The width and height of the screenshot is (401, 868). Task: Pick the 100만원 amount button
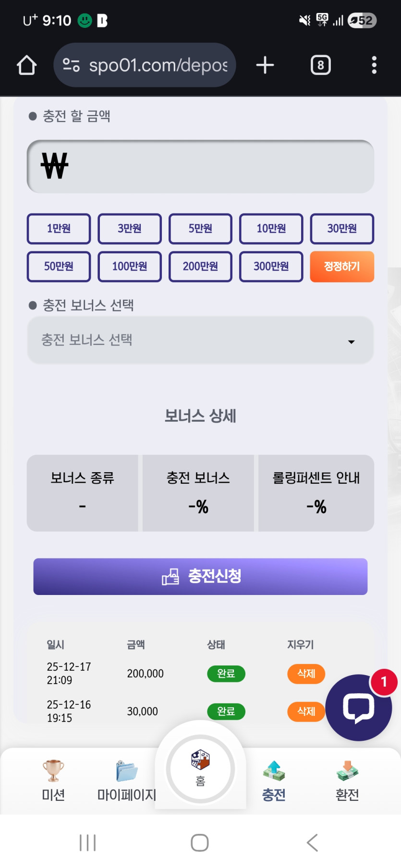click(x=130, y=266)
